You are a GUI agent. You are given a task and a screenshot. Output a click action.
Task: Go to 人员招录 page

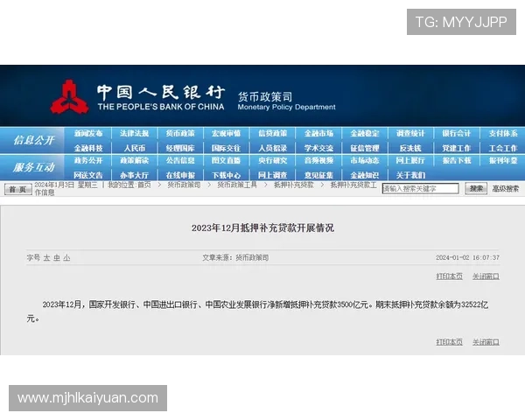click(x=272, y=148)
